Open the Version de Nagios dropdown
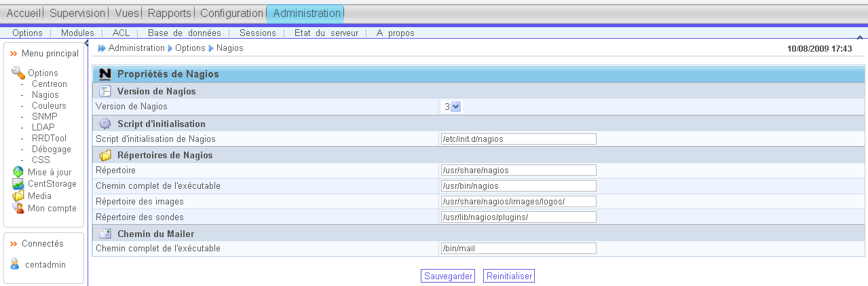This screenshot has height=286, width=868. pos(455,107)
